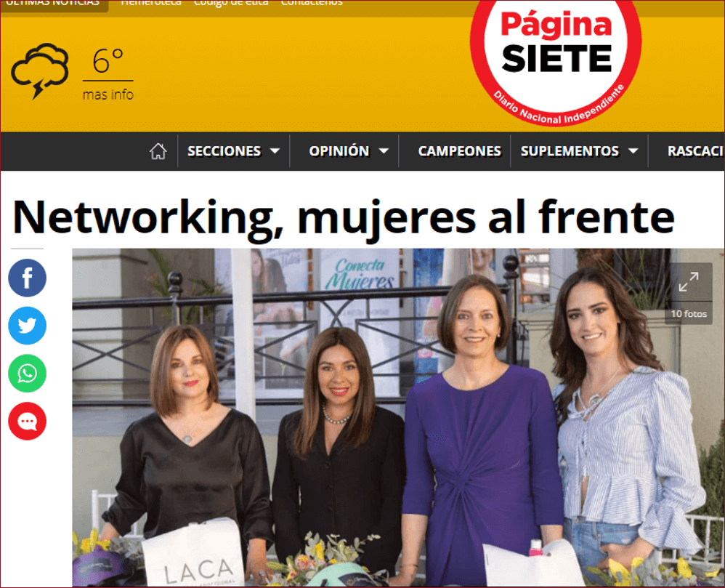
Task: Go to homepage via house icon
Action: 158,151
